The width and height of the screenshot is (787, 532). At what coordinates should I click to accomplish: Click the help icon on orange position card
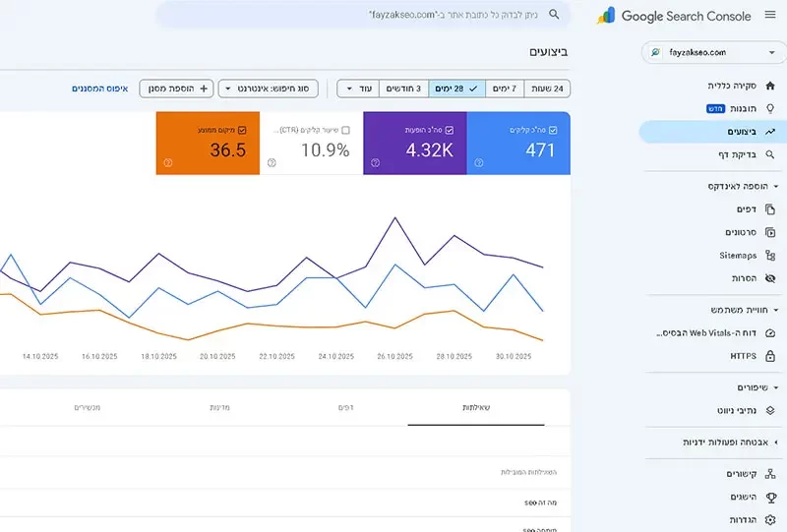167,163
